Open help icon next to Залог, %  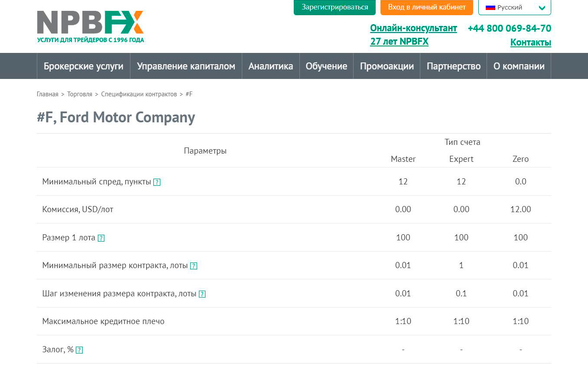point(79,350)
